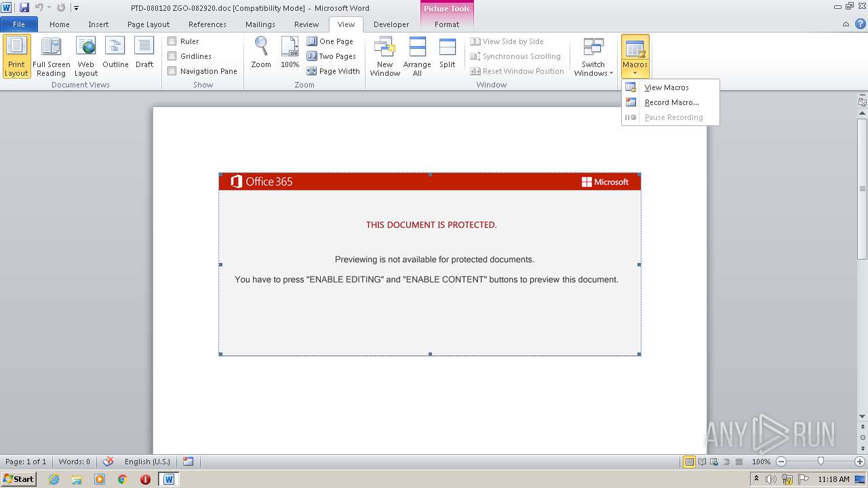868x488 pixels.
Task: Expand the Undo history dropdown arrow
Action: [x=49, y=8]
